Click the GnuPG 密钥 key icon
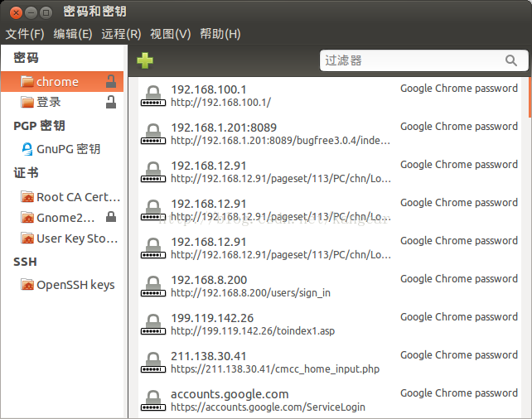 [27, 149]
